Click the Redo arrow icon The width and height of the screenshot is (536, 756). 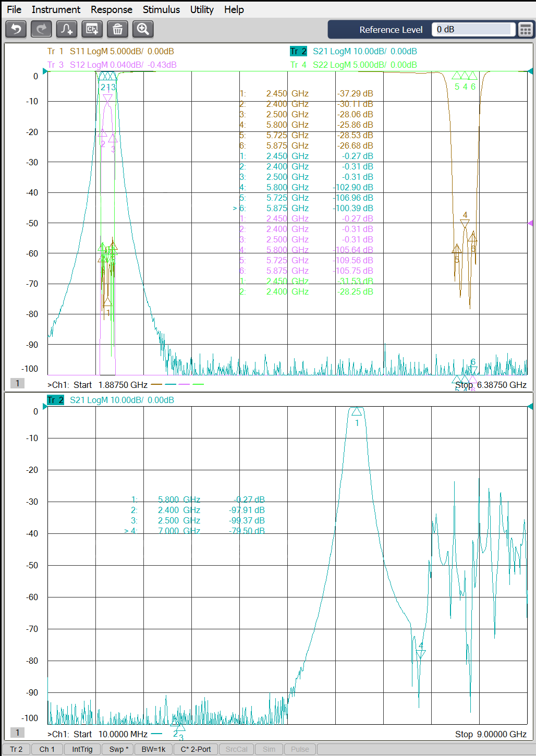tap(41, 29)
